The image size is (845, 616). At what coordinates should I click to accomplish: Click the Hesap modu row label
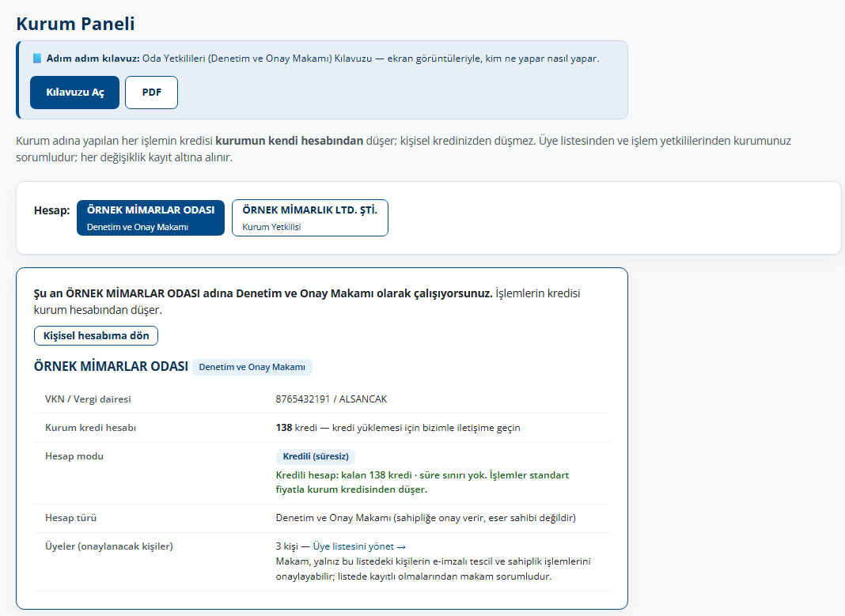click(74, 456)
